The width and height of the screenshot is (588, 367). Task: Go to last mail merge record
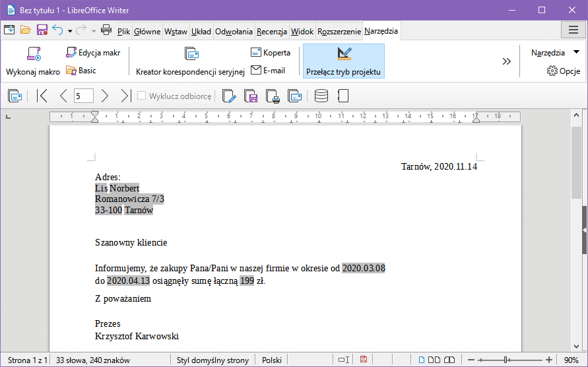(x=125, y=96)
